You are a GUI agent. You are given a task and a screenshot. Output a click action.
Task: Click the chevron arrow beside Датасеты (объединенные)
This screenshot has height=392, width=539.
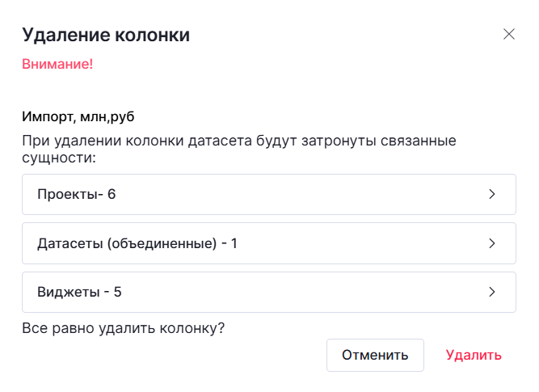(492, 243)
